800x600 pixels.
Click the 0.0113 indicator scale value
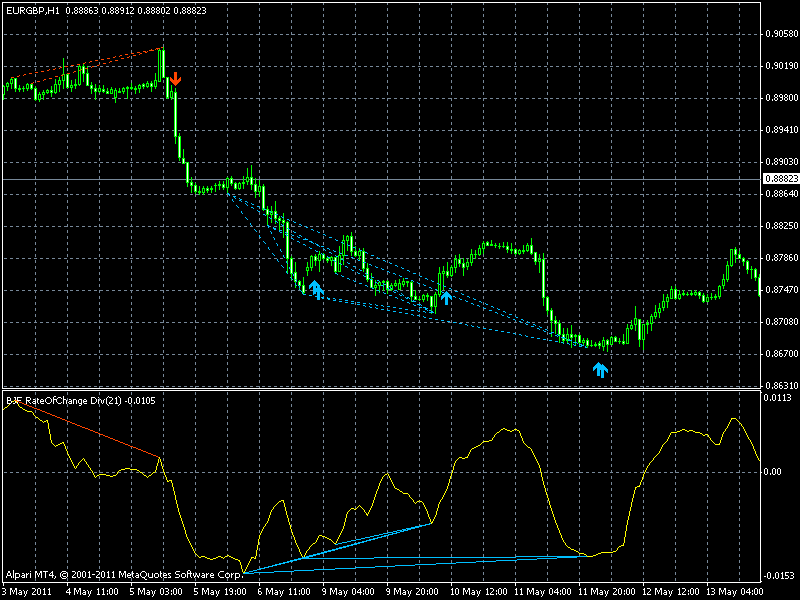pos(778,398)
